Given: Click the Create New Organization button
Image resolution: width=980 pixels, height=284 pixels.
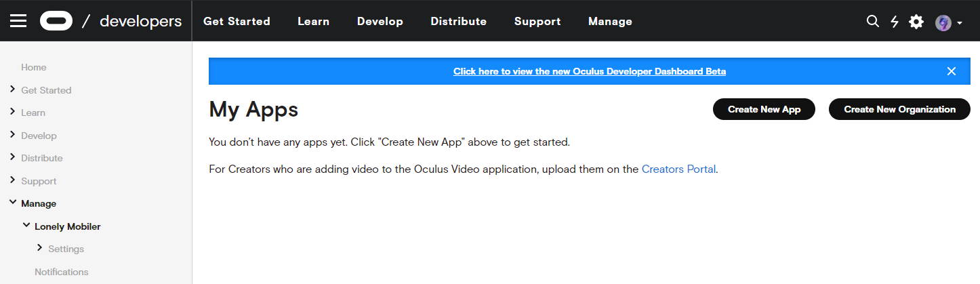Looking at the screenshot, I should [x=899, y=109].
